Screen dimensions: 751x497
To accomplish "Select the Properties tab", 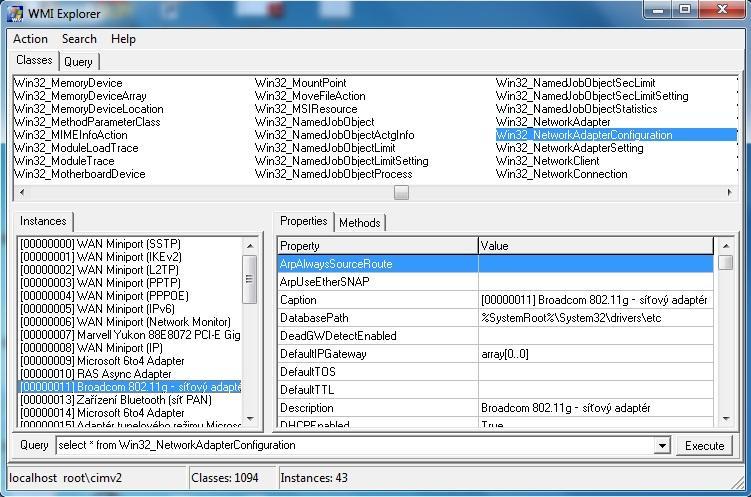I will point(304,221).
